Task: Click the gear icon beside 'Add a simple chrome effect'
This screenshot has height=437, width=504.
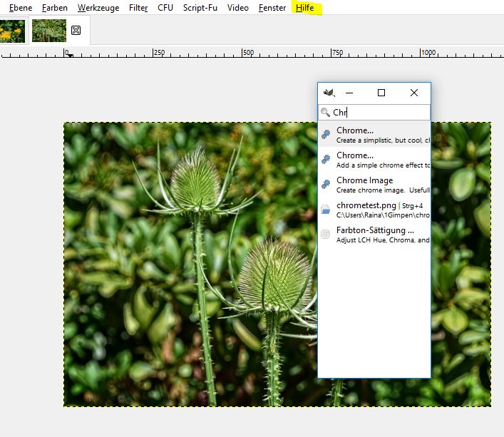Action: (x=326, y=160)
